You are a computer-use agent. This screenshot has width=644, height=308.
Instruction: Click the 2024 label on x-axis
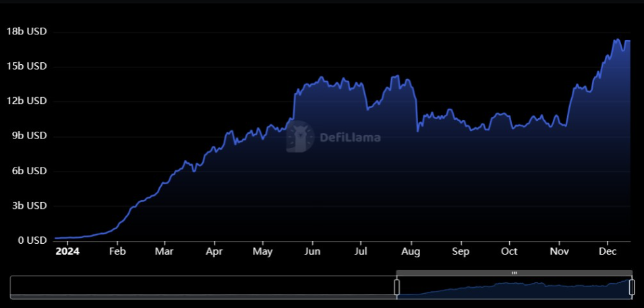pos(67,251)
